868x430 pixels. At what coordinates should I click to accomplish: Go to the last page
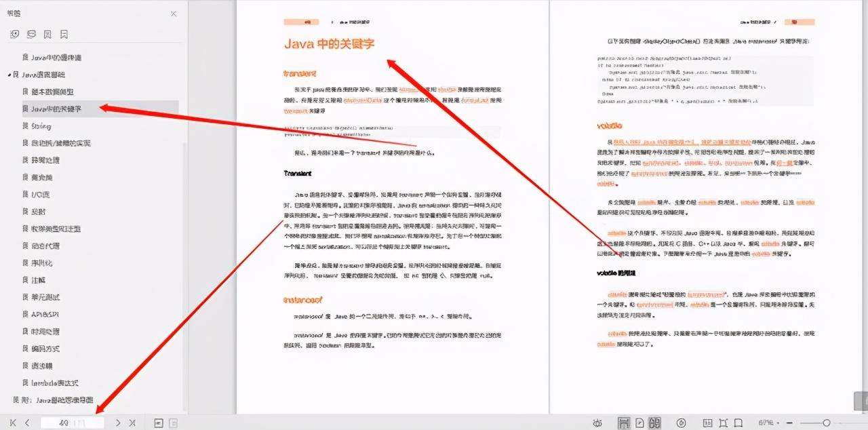(132, 423)
